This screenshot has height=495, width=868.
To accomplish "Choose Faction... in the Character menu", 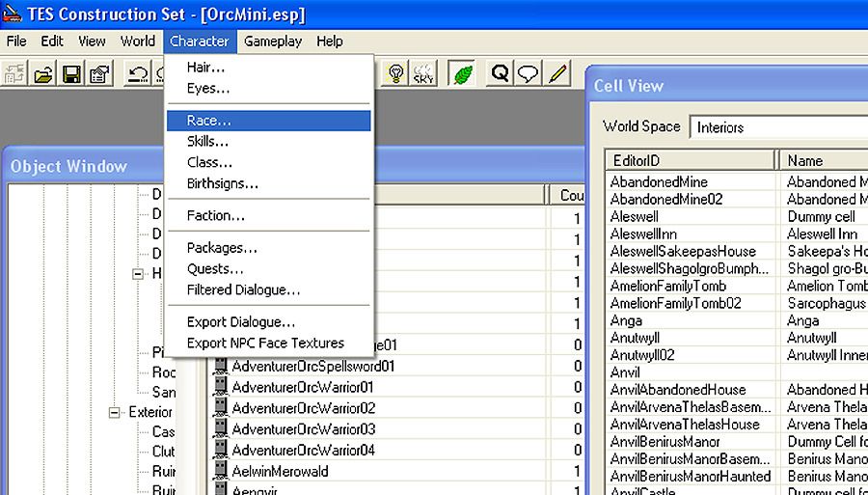I will [216, 215].
